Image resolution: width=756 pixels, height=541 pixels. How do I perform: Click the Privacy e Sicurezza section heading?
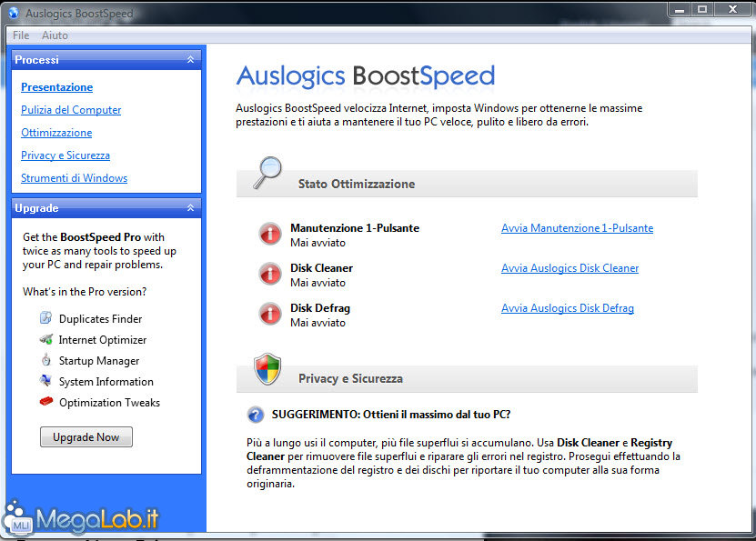click(x=350, y=378)
